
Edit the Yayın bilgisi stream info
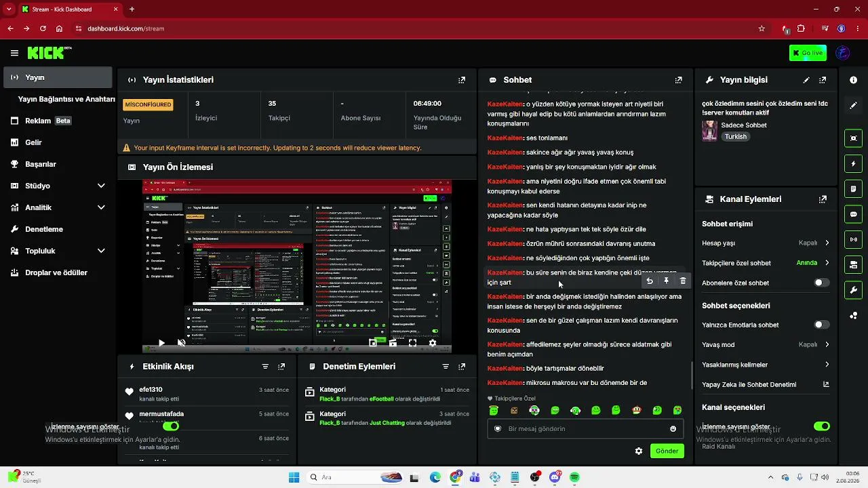pyautogui.click(x=806, y=80)
